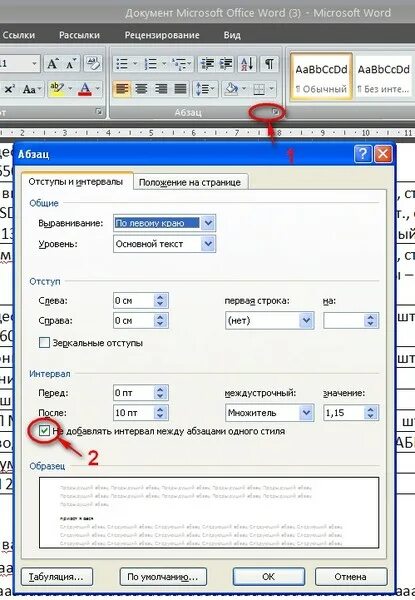Click the multilevel list icon

(x=181, y=64)
